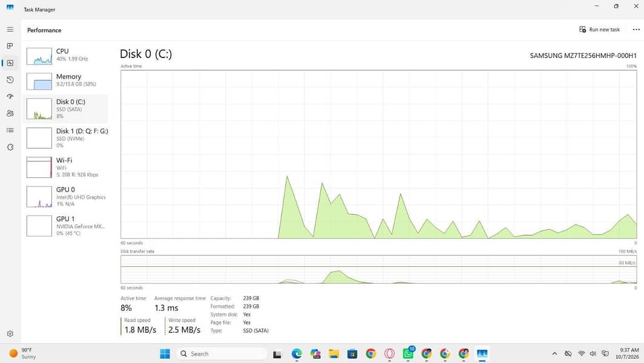Click the Page file label
This screenshot has width=644, height=363.
222,322
